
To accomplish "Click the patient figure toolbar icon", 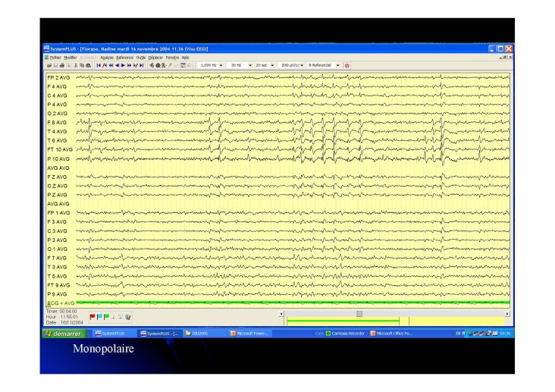I will coord(164,65).
